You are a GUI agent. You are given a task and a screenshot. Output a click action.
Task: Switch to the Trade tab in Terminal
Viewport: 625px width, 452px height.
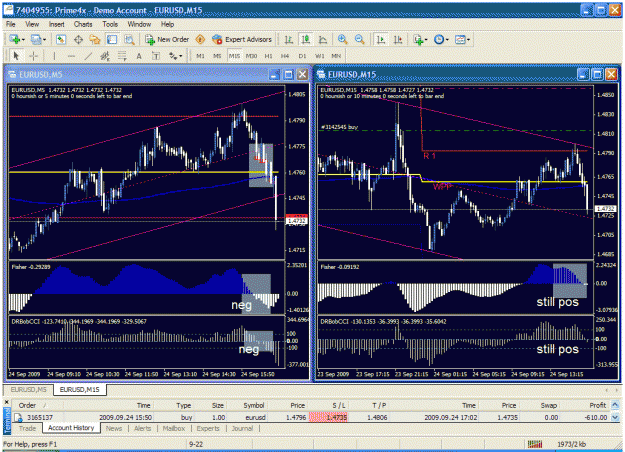click(x=27, y=428)
